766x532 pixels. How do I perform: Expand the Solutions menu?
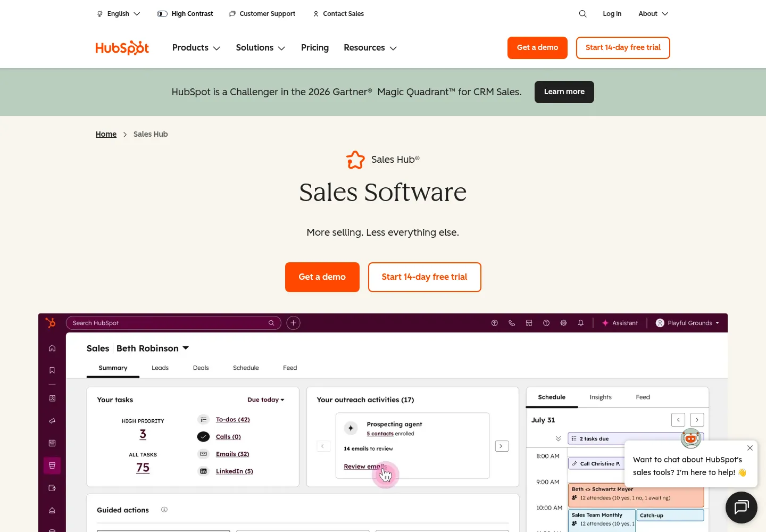coord(261,48)
